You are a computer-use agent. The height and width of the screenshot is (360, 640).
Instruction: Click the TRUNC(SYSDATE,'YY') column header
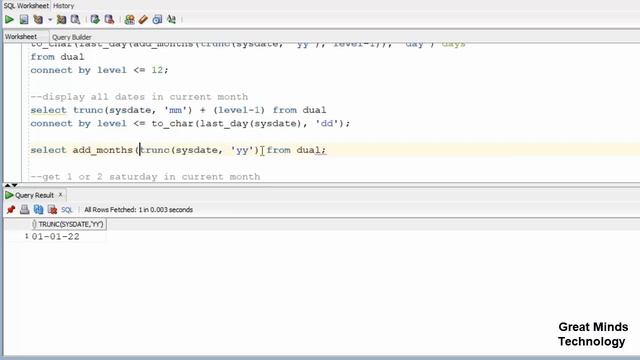click(x=69, y=224)
